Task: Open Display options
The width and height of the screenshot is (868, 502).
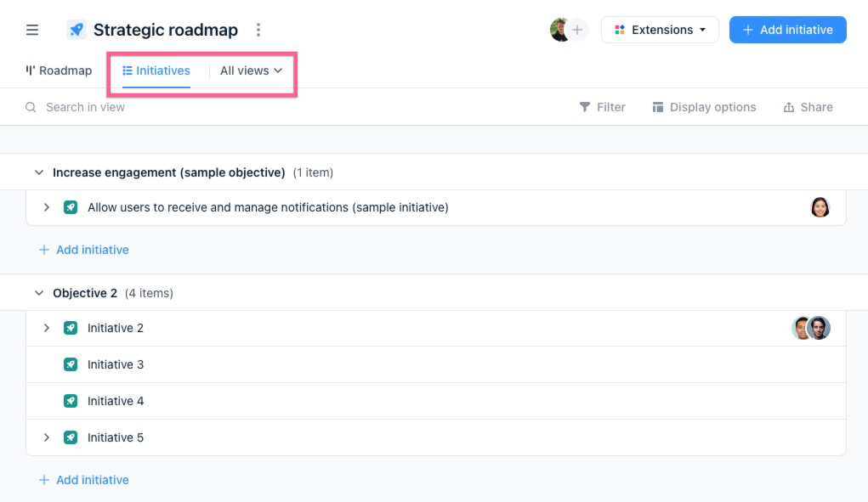Action: 704,107
